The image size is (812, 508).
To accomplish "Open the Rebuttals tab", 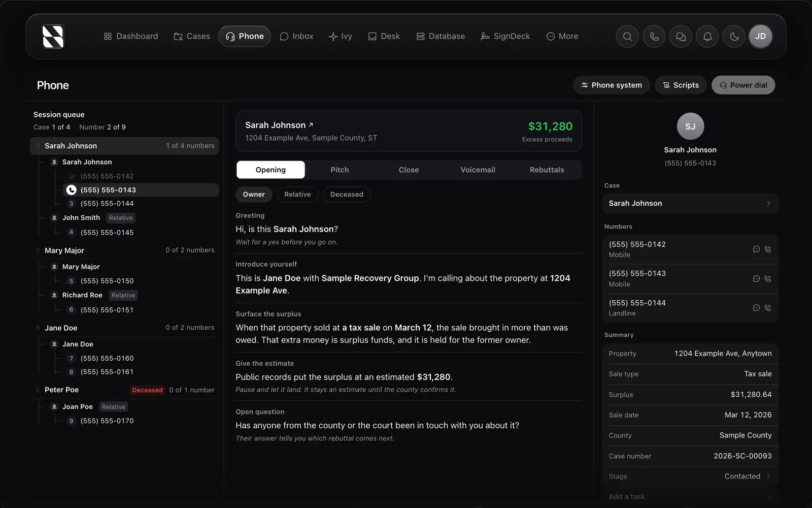I will (547, 170).
